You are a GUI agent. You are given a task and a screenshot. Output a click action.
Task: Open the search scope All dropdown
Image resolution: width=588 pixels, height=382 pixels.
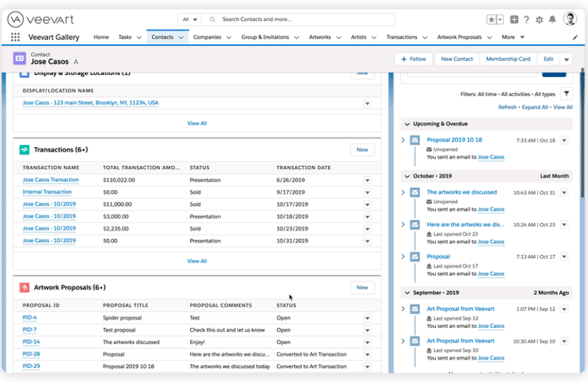point(189,20)
